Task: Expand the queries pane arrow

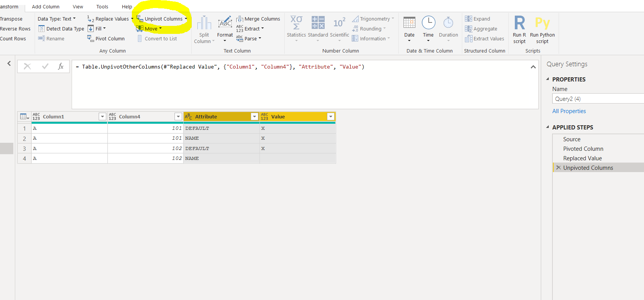Action: 9,63
